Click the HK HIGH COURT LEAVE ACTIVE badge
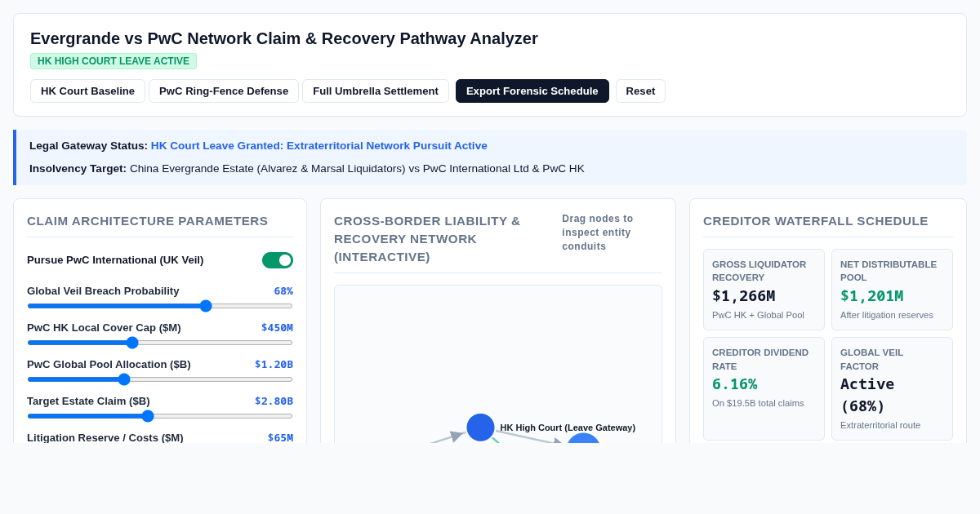Viewport: 980px width, 514px height. [x=114, y=61]
